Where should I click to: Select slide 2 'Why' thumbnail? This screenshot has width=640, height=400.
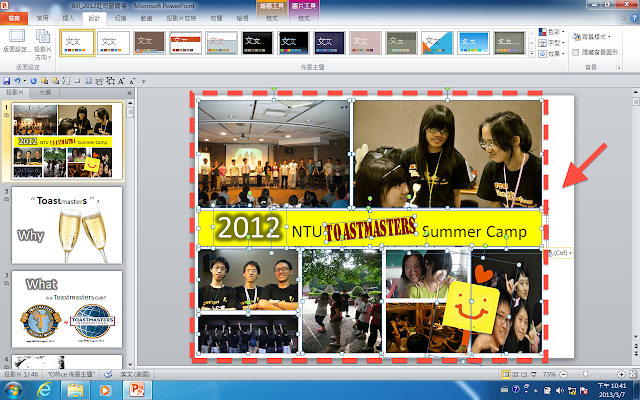tap(67, 225)
